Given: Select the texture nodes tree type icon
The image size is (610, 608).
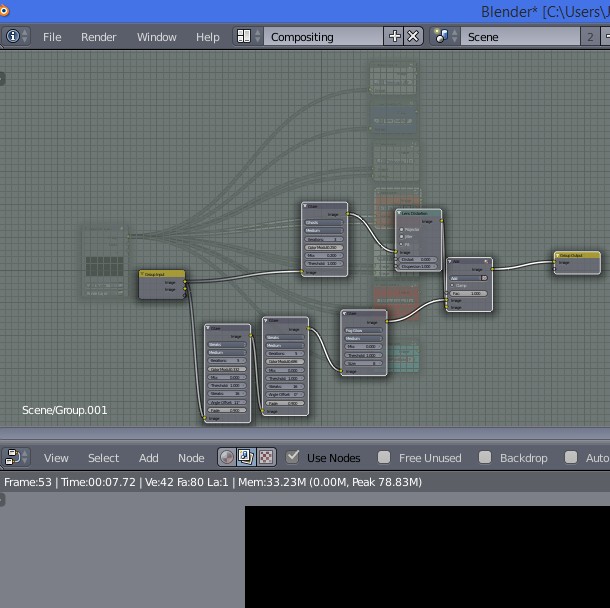Looking at the screenshot, I should tap(266, 457).
